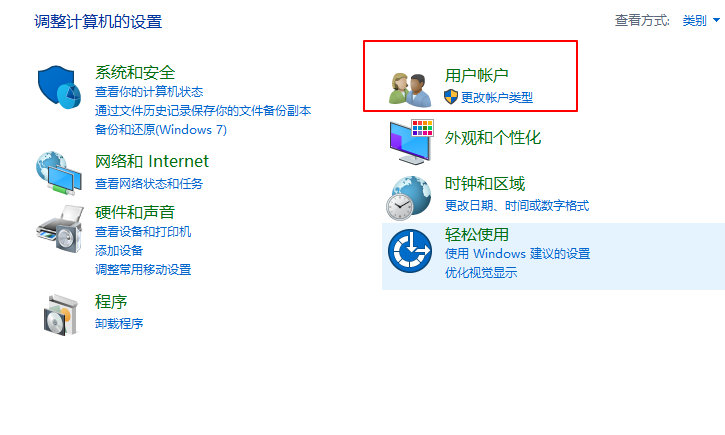Click 更改日期、时间或数字格式 link
725x435 pixels.
coord(517,206)
